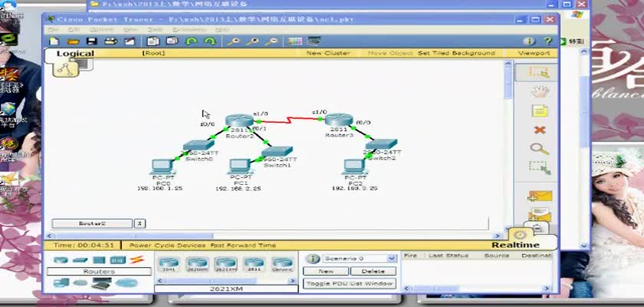Screen dimensions: 644x307
Task: Click Fast Forward Time
Action: [x=243, y=246]
